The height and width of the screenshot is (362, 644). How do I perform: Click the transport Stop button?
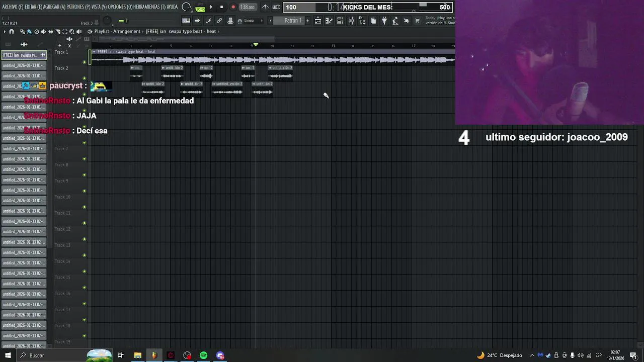click(221, 7)
